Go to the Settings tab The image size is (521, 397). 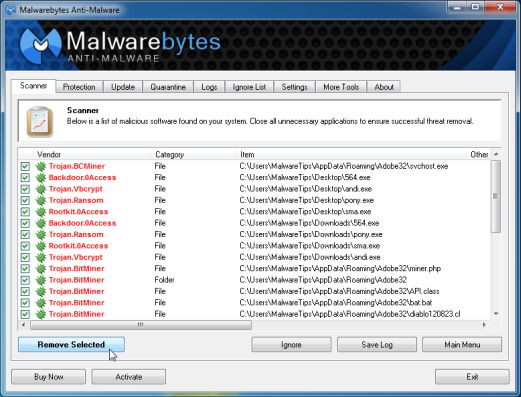click(295, 87)
